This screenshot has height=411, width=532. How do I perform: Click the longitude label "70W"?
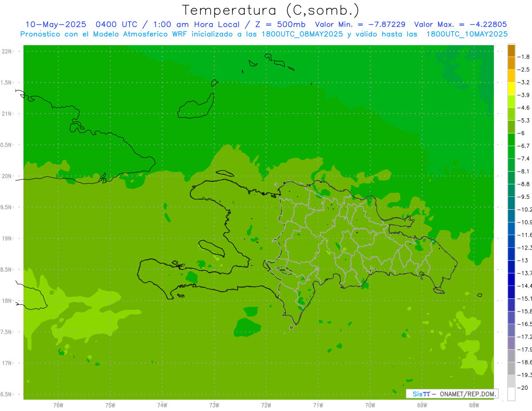370,405
